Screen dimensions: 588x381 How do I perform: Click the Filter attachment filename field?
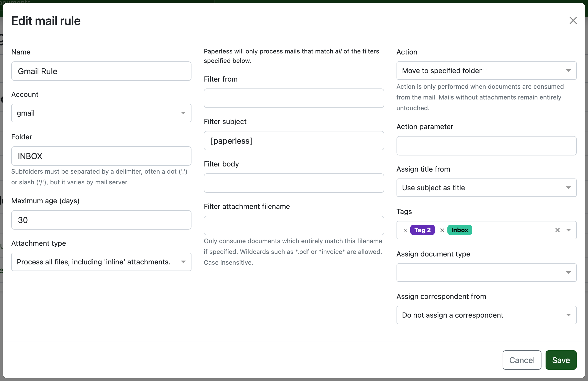coord(294,226)
